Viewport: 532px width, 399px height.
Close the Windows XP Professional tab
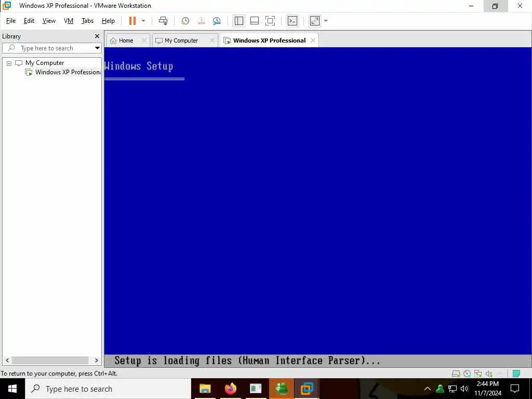coord(313,41)
